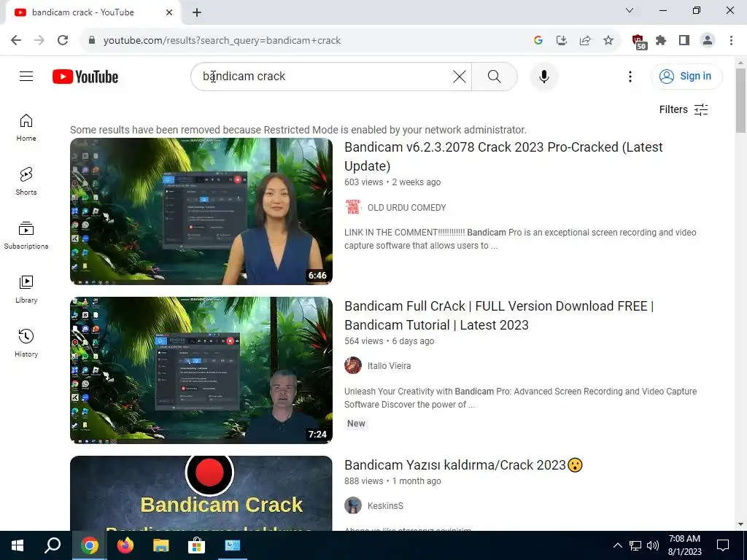Open File Explorer from the taskbar
Image resolution: width=747 pixels, height=560 pixels.
point(161,545)
